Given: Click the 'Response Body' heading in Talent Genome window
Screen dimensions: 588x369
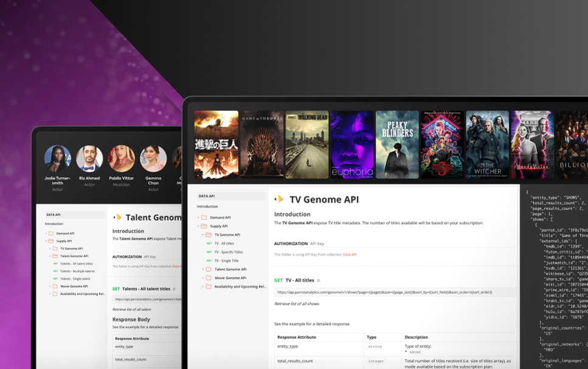Looking at the screenshot, I should 131,319.
